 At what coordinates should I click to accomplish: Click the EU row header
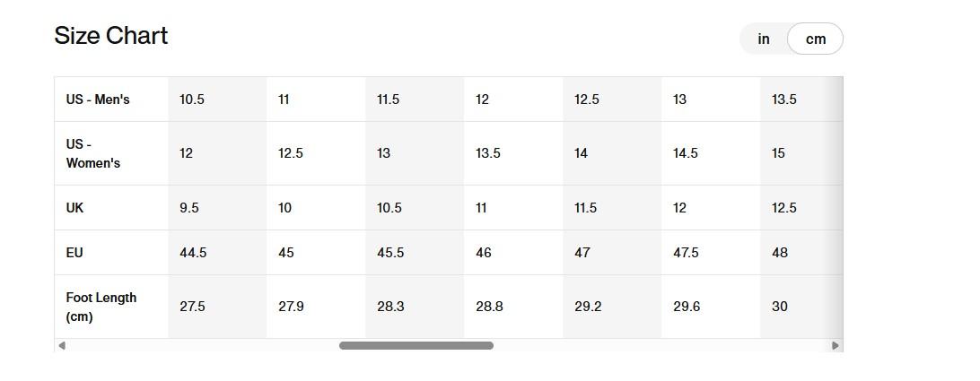[x=74, y=253]
